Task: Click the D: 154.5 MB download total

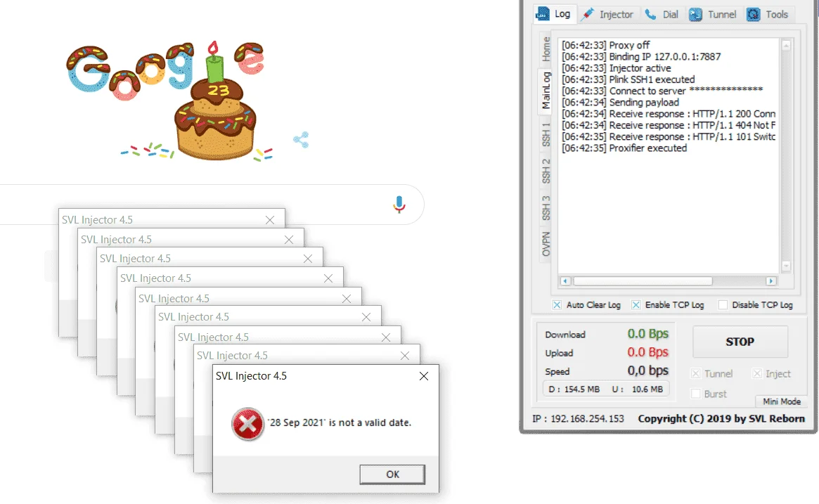Action: [x=574, y=389]
